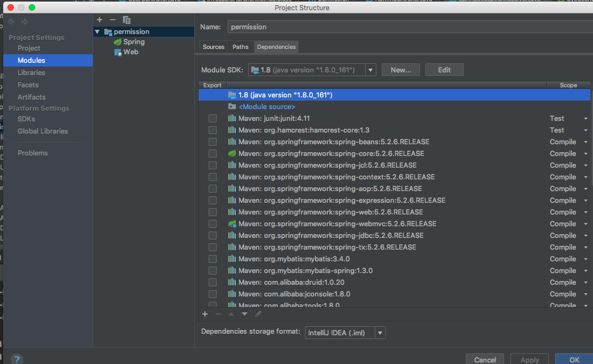Click library icon of druid:1.0.20
593x364 pixels.
[232, 283]
